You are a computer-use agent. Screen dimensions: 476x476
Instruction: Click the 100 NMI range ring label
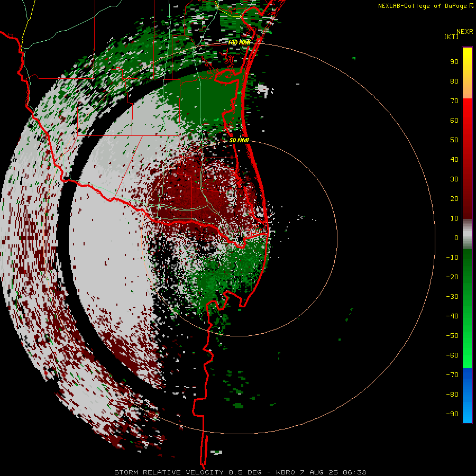[x=239, y=42]
